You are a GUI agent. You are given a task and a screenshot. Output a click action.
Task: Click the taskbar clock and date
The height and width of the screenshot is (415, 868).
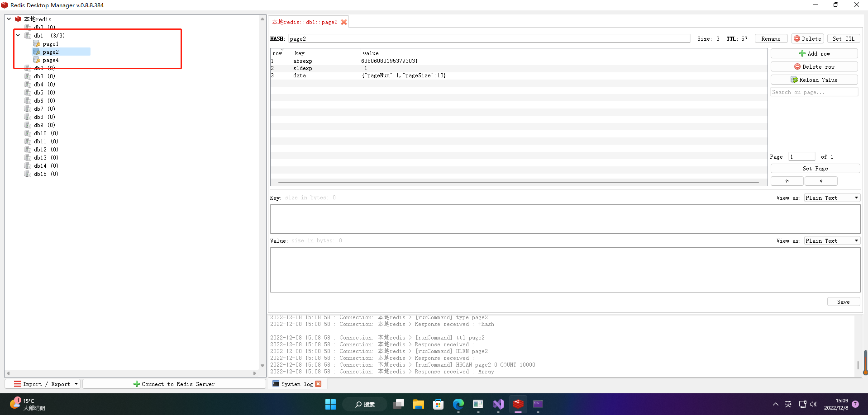[836, 404]
